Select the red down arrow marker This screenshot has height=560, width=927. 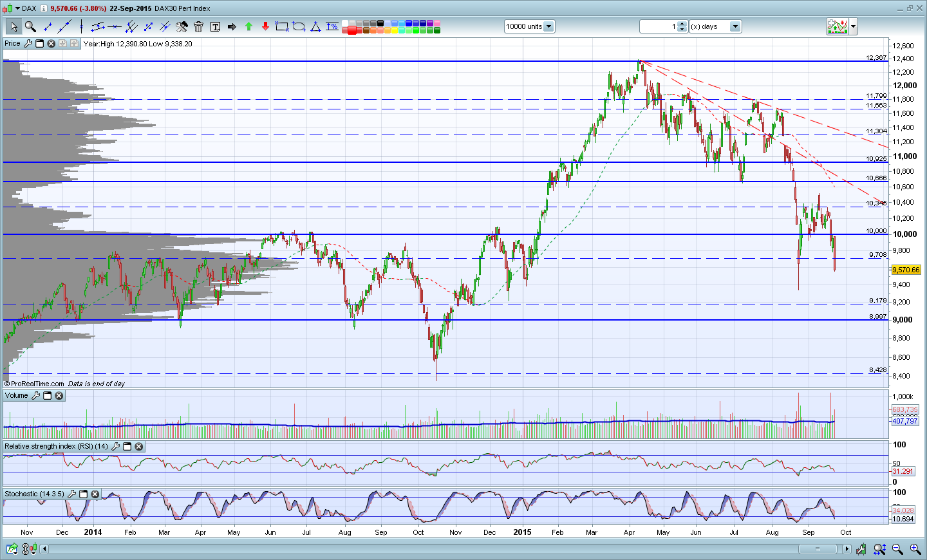[265, 26]
